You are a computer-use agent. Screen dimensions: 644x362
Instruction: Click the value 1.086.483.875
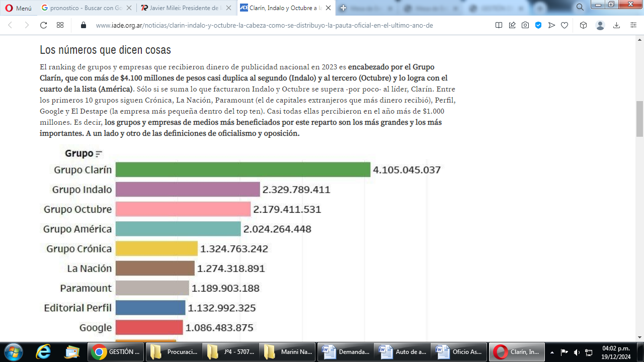coord(219,328)
